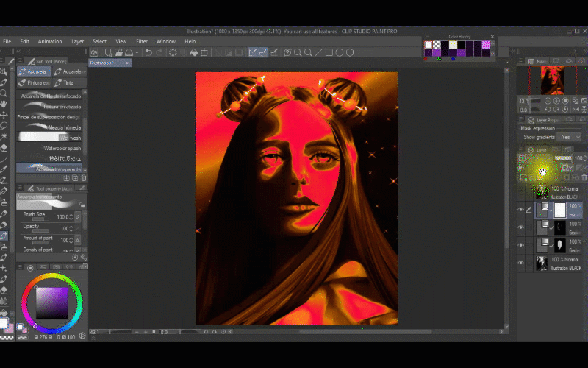Select the Lasso selection tool in the left toolbar
The width and height of the screenshot is (588, 368).
(x=4, y=126)
